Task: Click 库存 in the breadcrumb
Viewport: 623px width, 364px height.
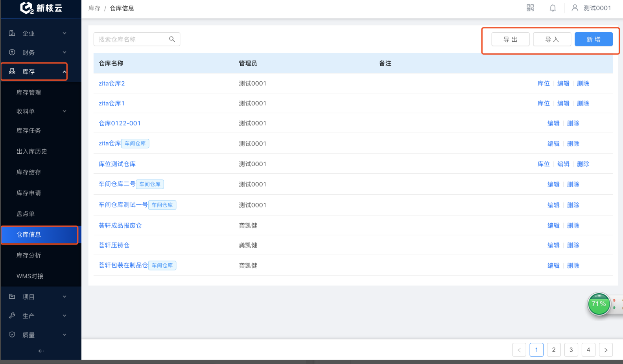Action: (x=94, y=8)
